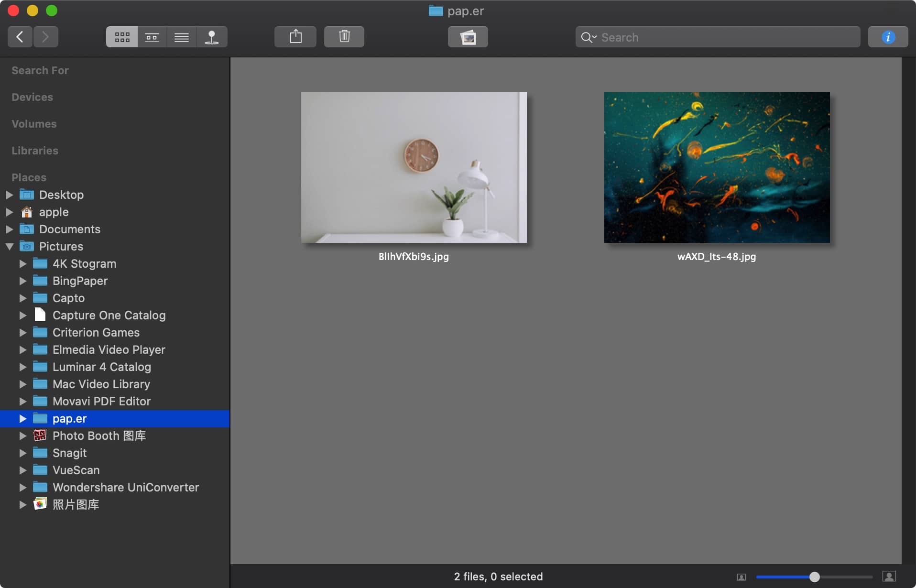Select the Volumes sidebar section
The width and height of the screenshot is (916, 588).
[x=34, y=124]
